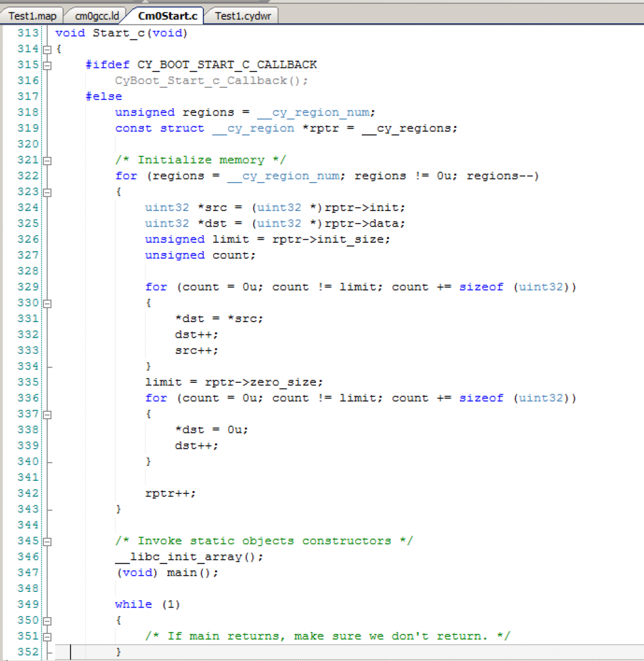
Task: Collapse the while(1) block at line 350
Action: click(48, 620)
